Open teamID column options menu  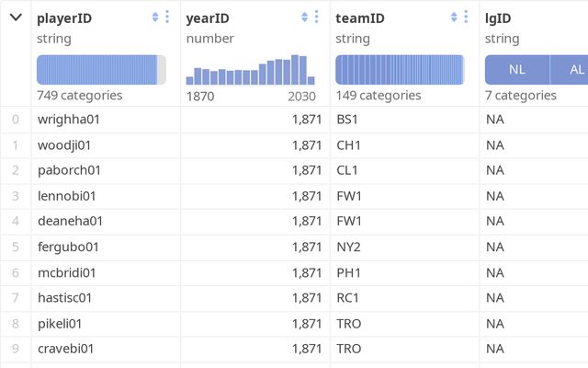tap(466, 17)
